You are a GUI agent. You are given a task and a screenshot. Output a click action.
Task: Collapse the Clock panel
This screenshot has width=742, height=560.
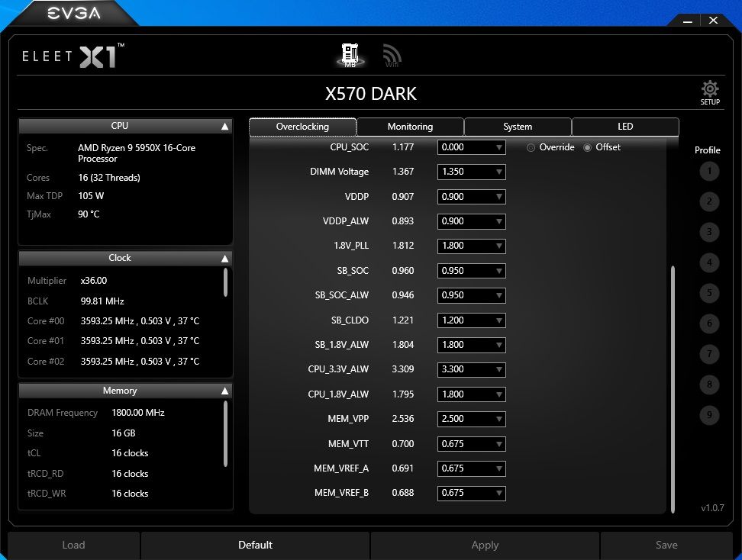(x=224, y=258)
